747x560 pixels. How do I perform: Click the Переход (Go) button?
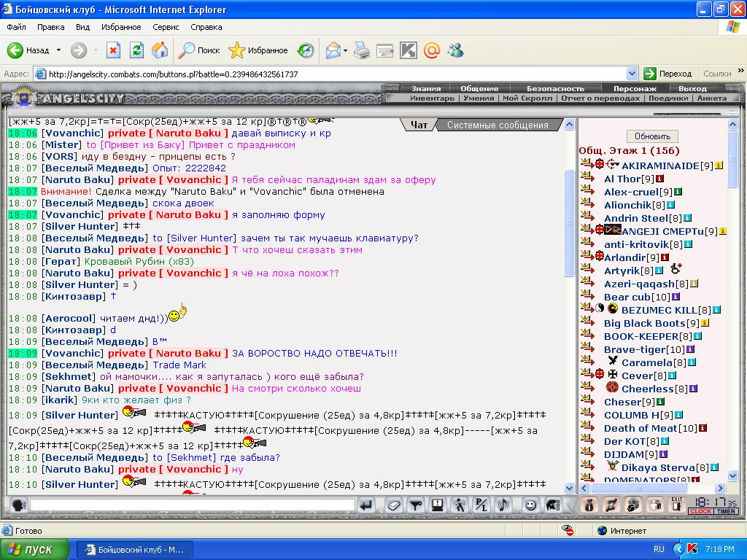(667, 74)
